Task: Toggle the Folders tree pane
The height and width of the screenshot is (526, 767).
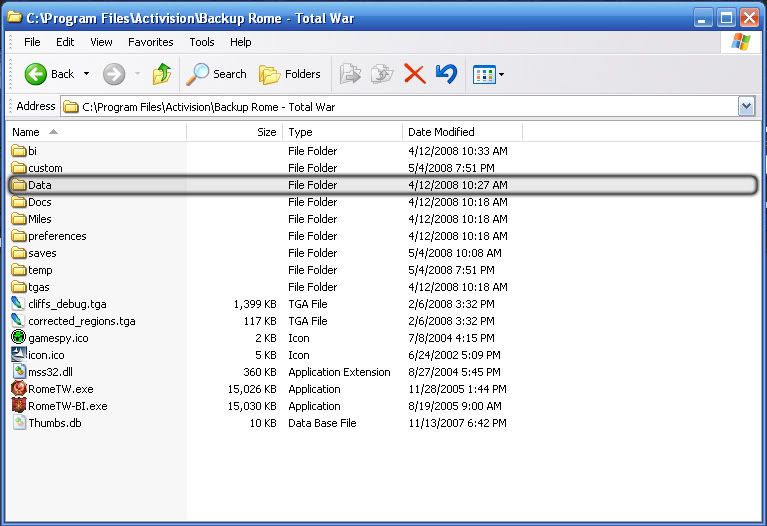Action: (x=290, y=74)
